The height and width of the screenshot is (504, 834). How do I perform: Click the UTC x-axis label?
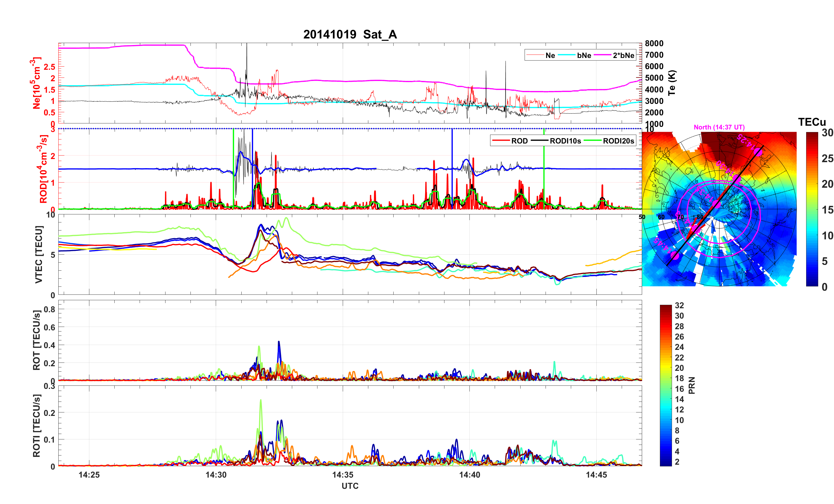[350, 486]
